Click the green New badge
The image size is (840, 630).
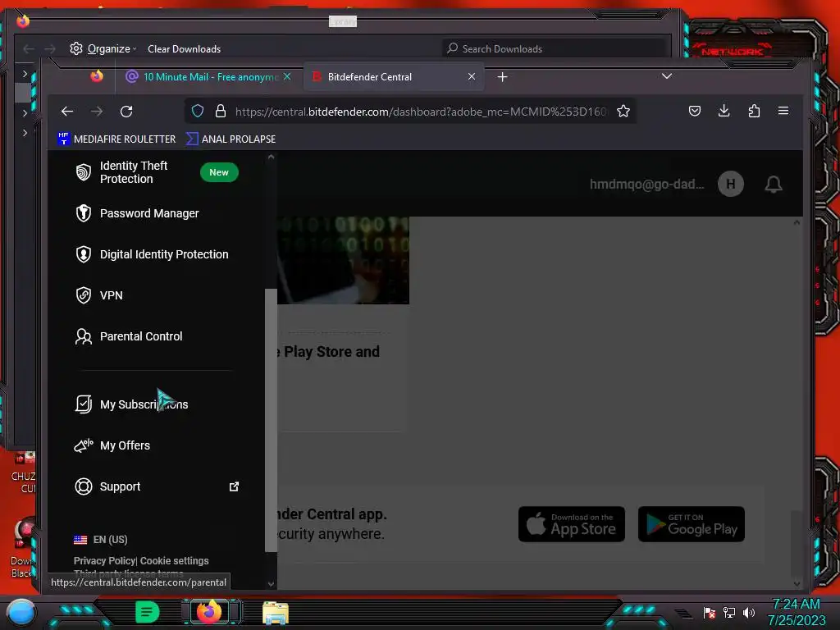click(219, 172)
